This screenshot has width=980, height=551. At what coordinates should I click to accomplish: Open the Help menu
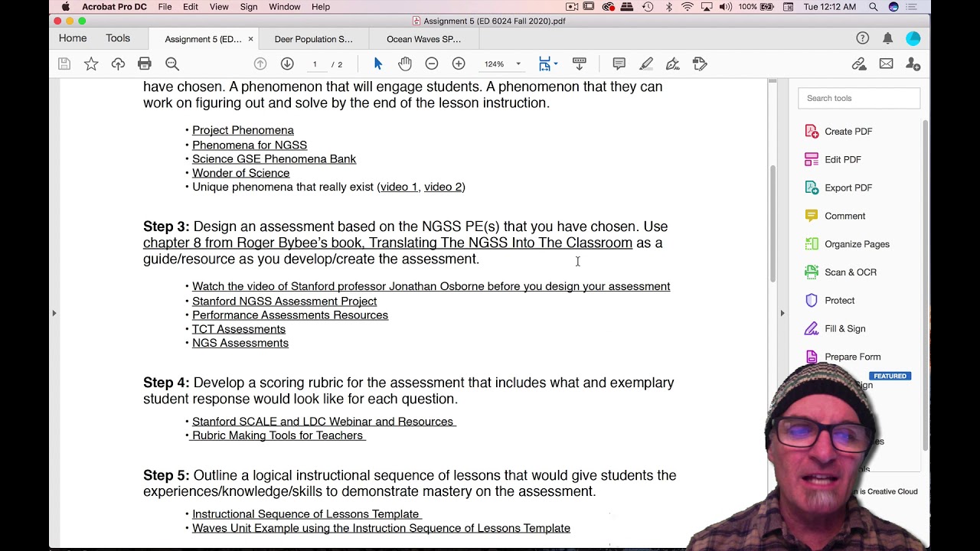pyautogui.click(x=321, y=7)
